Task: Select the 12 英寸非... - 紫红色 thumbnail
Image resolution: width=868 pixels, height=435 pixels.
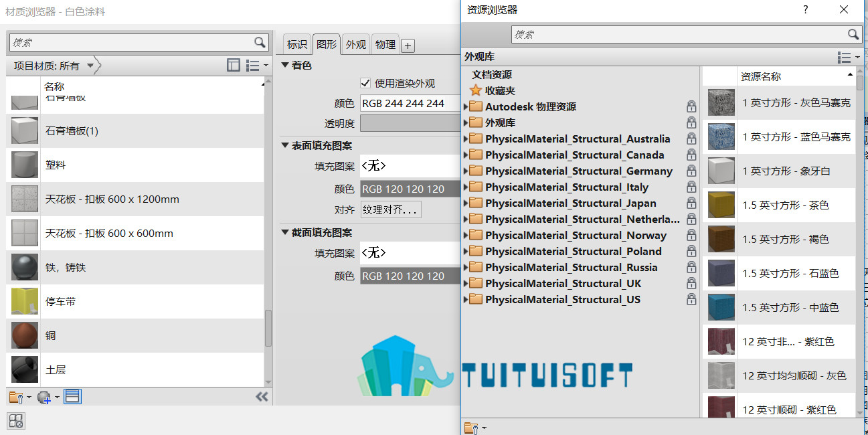Action: 721,341
